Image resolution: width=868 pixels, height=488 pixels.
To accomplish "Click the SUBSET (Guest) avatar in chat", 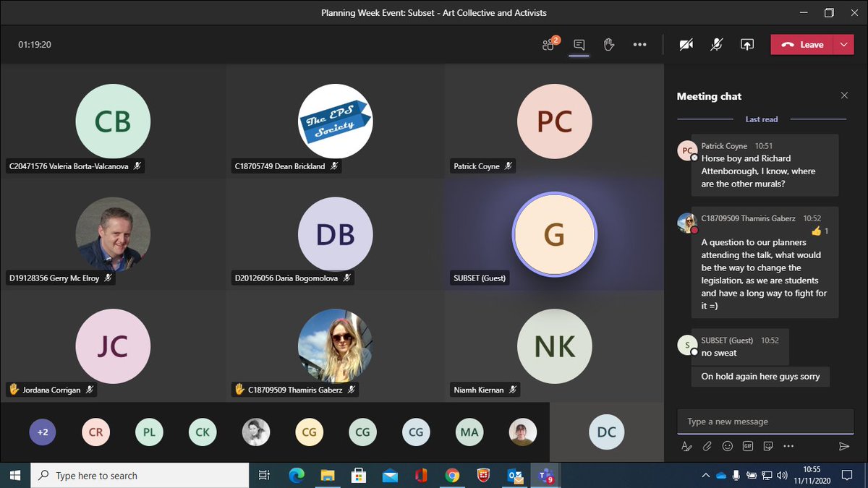I will coord(686,346).
